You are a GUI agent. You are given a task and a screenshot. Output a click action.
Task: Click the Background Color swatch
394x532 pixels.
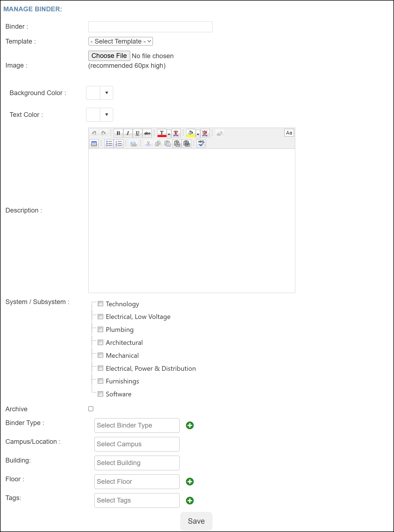(x=93, y=93)
